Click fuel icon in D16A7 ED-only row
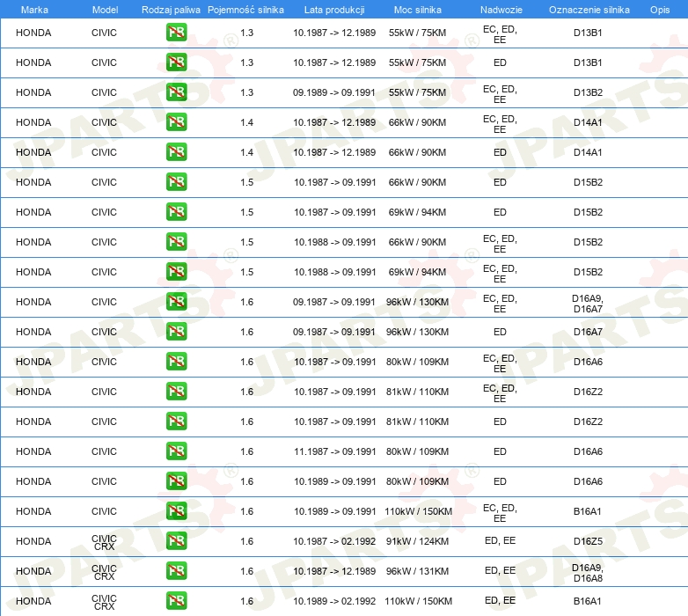688x616 pixels. click(x=176, y=331)
